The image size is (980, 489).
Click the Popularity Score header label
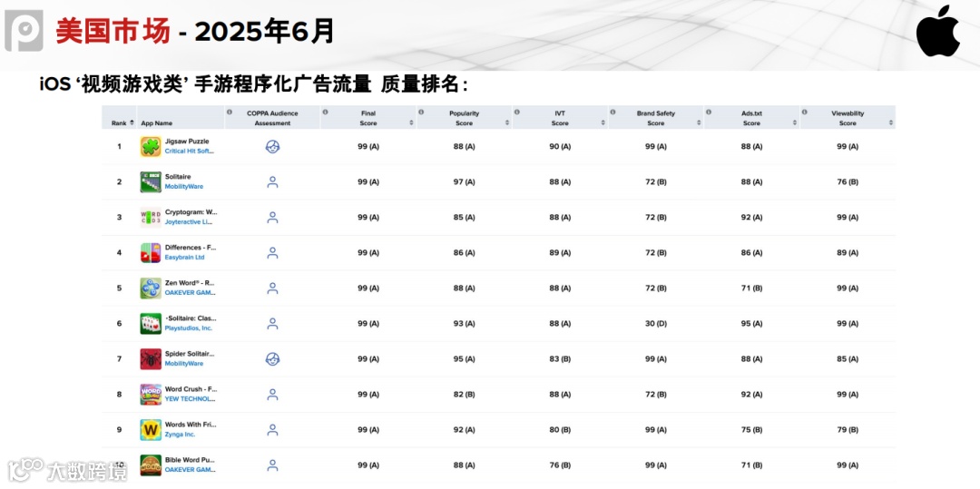click(x=465, y=118)
